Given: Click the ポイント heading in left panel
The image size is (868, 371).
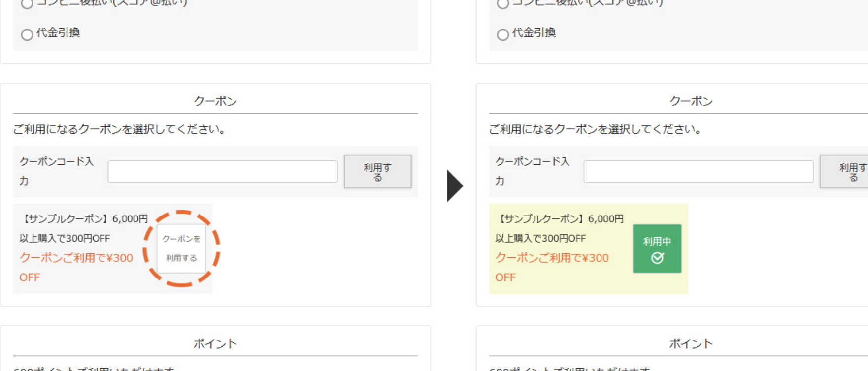Looking at the screenshot, I should 215,343.
